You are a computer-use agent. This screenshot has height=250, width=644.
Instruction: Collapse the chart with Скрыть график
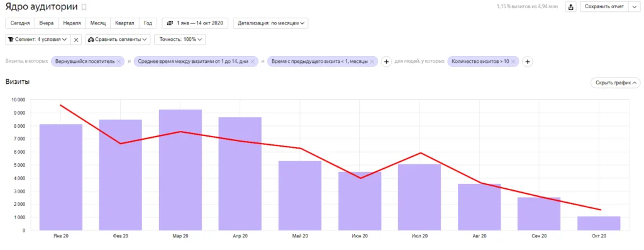(x=615, y=82)
